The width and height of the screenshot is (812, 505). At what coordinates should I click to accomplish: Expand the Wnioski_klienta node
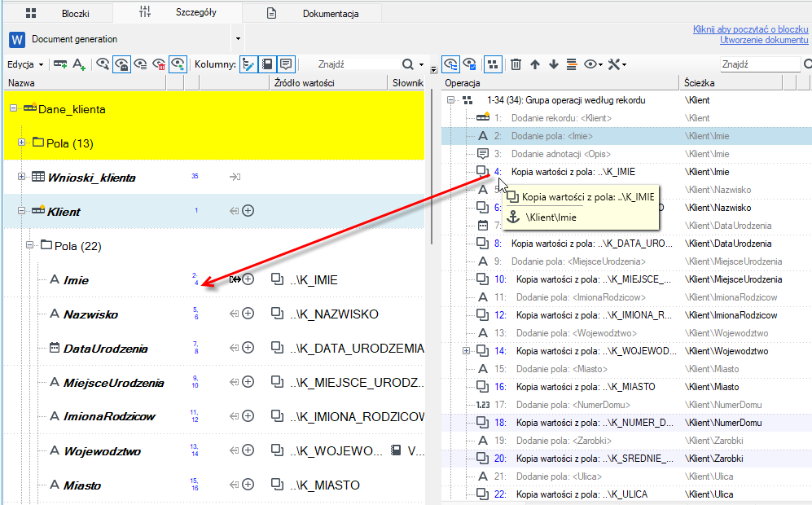(x=21, y=177)
